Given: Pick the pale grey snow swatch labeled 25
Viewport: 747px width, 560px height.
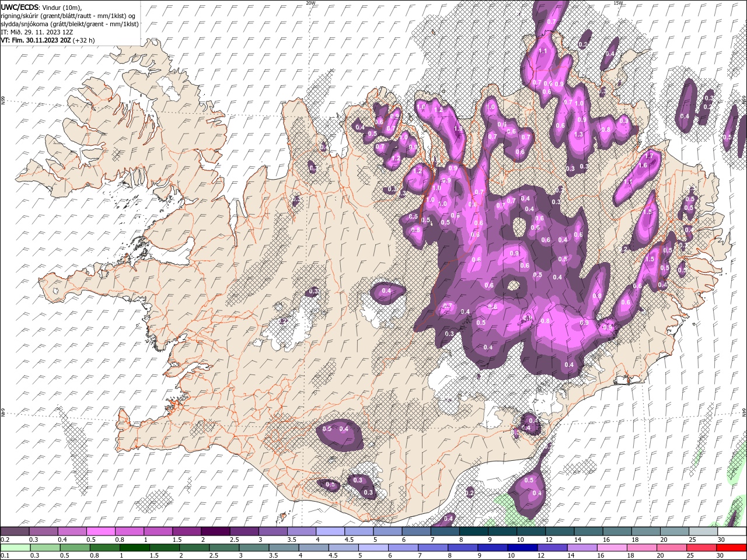Looking at the screenshot, I should coord(702,531).
